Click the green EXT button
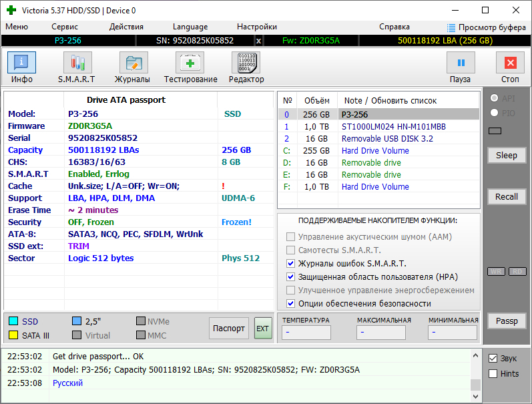Screen dimensions: 532x404 (x=263, y=329)
